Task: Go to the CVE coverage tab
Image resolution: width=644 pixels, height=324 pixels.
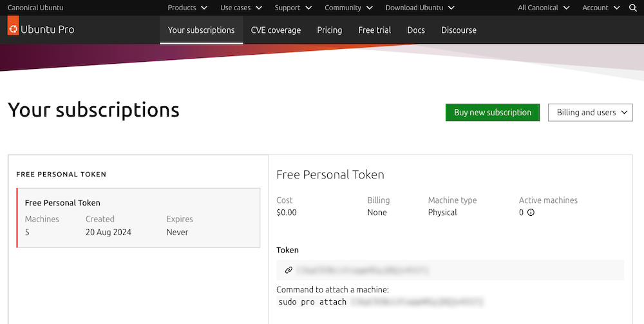Action: coord(276,30)
